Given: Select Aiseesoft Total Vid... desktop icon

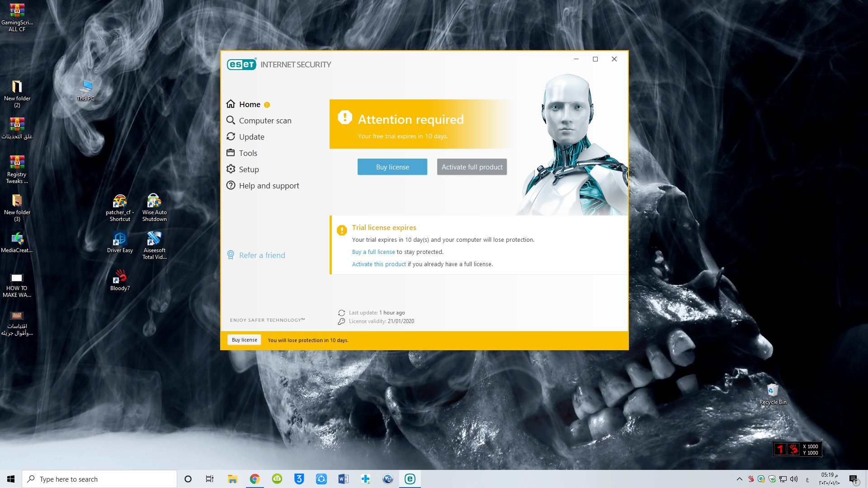Looking at the screenshot, I should coord(154,246).
